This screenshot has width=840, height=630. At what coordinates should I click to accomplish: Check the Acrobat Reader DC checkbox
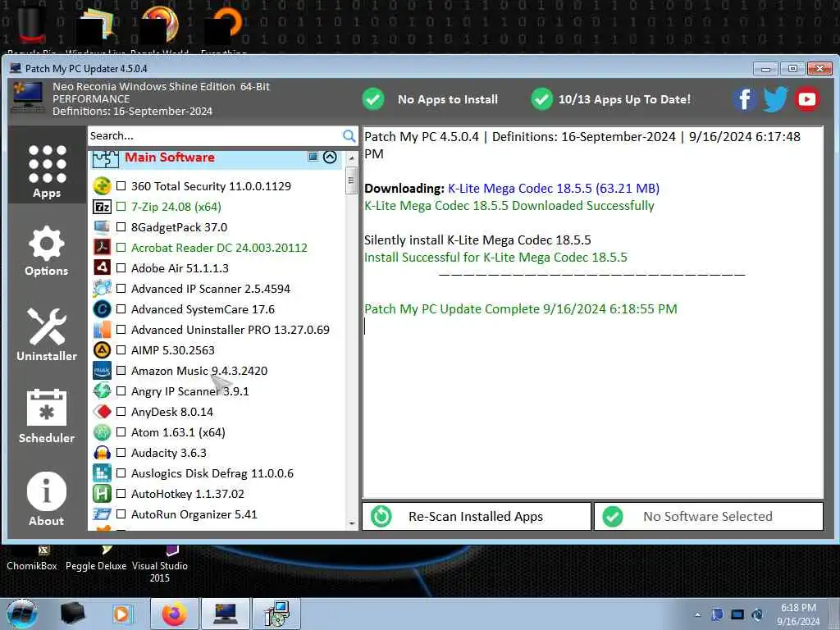pyautogui.click(x=121, y=248)
